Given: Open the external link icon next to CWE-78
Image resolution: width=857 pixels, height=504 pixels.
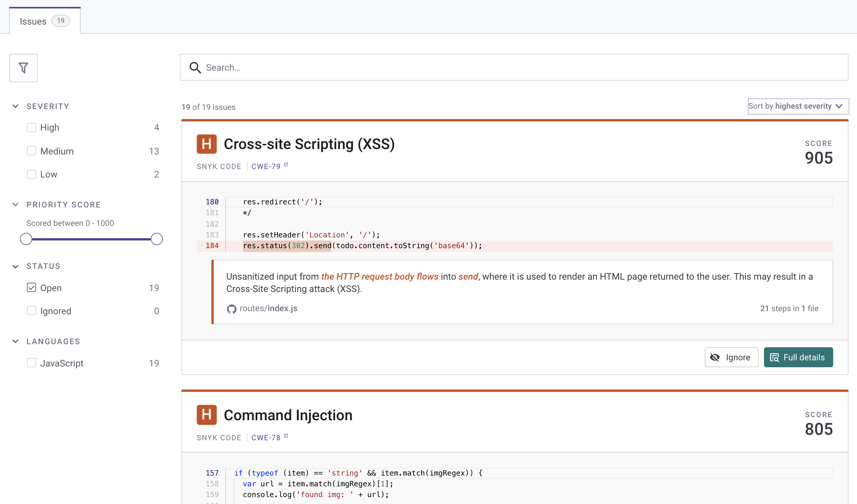Looking at the screenshot, I should click(x=286, y=436).
